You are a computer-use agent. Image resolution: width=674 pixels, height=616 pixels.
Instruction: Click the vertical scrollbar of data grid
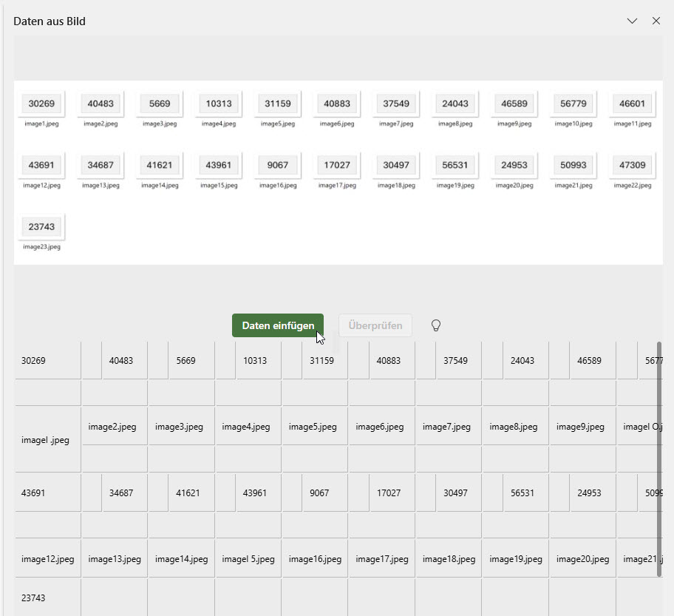pyautogui.click(x=658, y=458)
